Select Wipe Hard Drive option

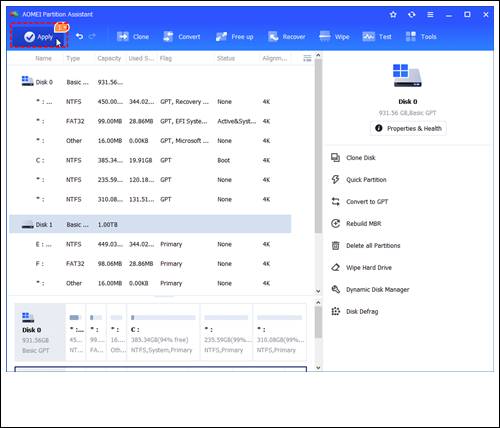click(x=361, y=268)
